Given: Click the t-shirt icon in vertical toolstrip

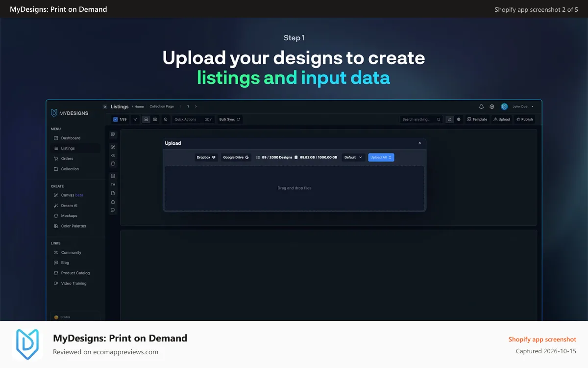Looking at the screenshot, I should coord(113,164).
